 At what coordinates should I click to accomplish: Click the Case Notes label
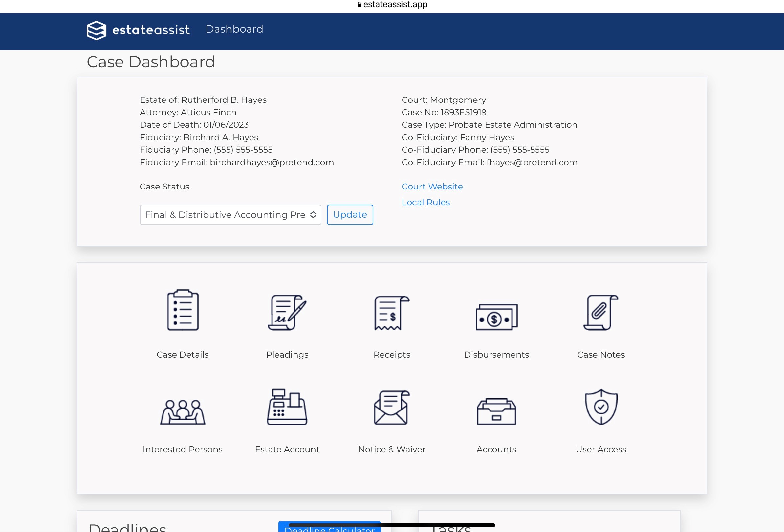click(x=601, y=355)
